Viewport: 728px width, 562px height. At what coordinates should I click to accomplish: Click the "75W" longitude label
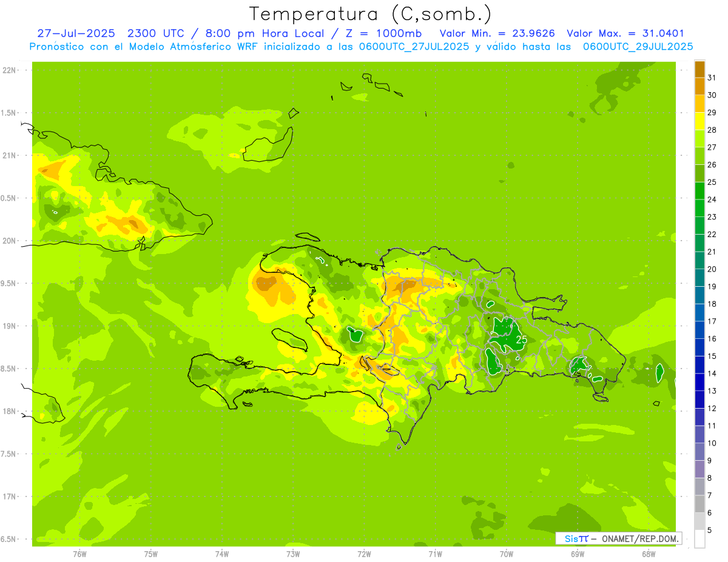pos(151,554)
